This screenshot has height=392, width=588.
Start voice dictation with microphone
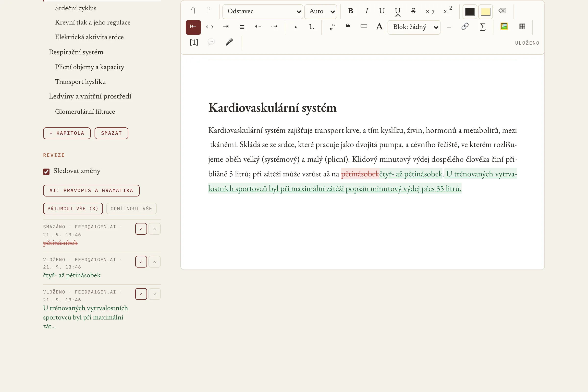229,42
